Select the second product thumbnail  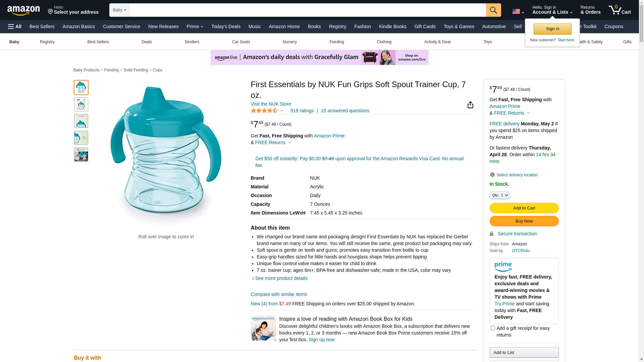tap(81, 104)
